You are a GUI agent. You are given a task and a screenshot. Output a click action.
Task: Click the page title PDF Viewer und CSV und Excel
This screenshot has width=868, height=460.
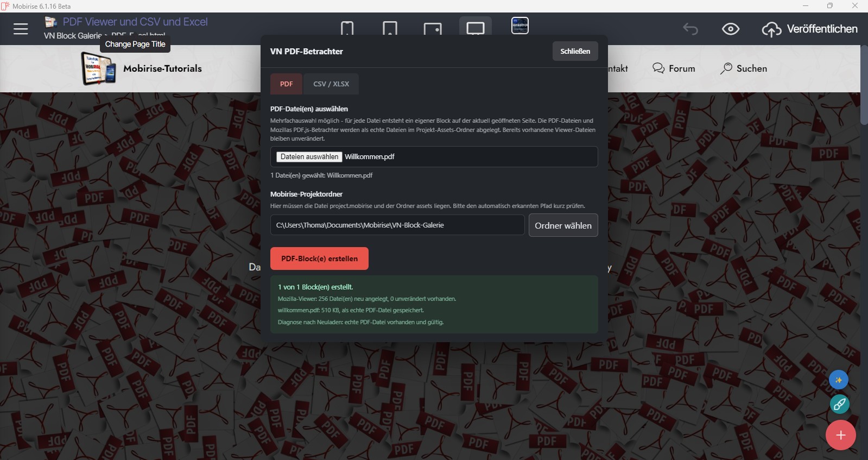coord(135,22)
